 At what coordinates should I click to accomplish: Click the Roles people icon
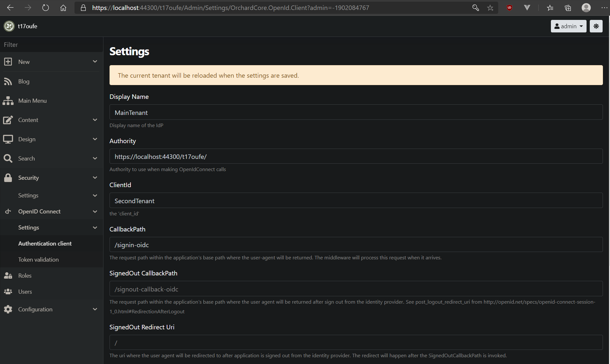(8, 275)
